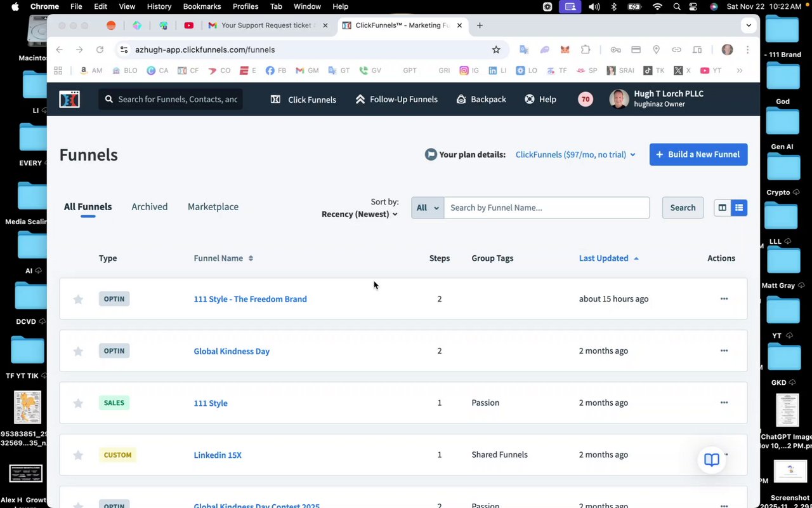
Task: Click the address bar URL
Action: pyautogui.click(x=205, y=50)
